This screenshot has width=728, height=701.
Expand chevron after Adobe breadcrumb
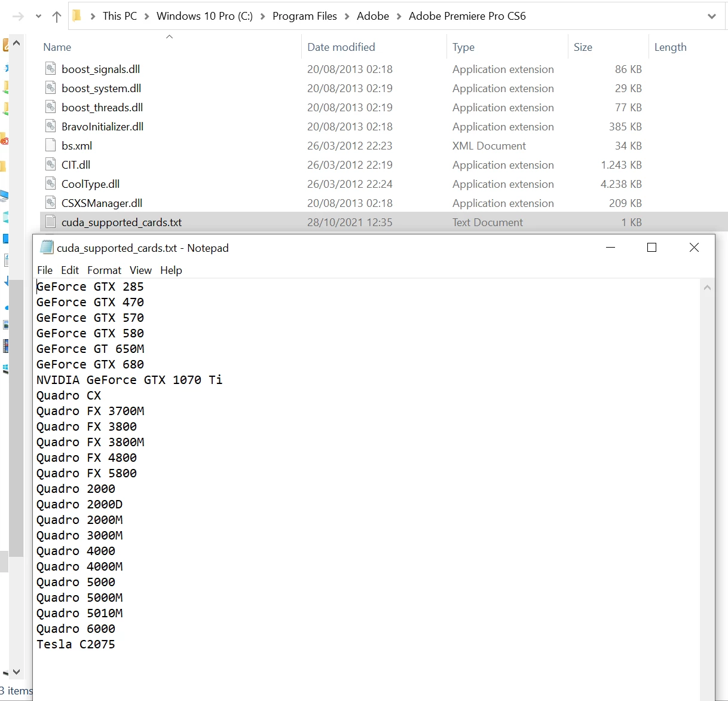399,16
